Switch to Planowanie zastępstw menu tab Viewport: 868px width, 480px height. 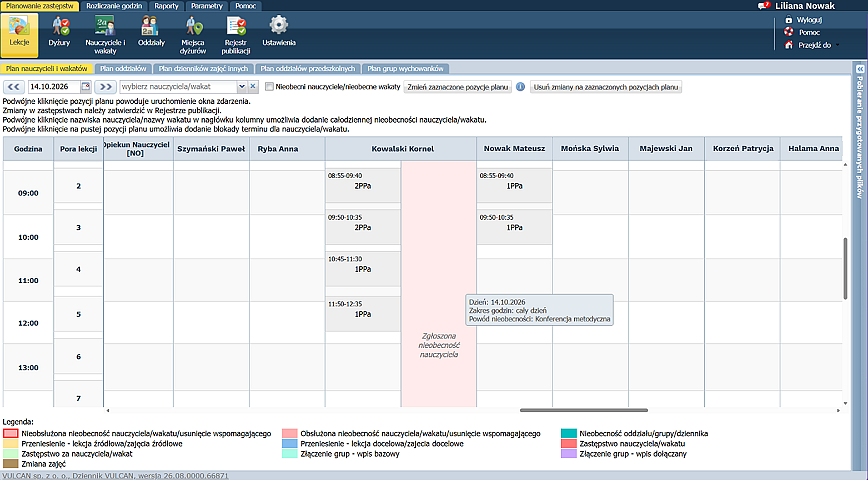pos(40,6)
